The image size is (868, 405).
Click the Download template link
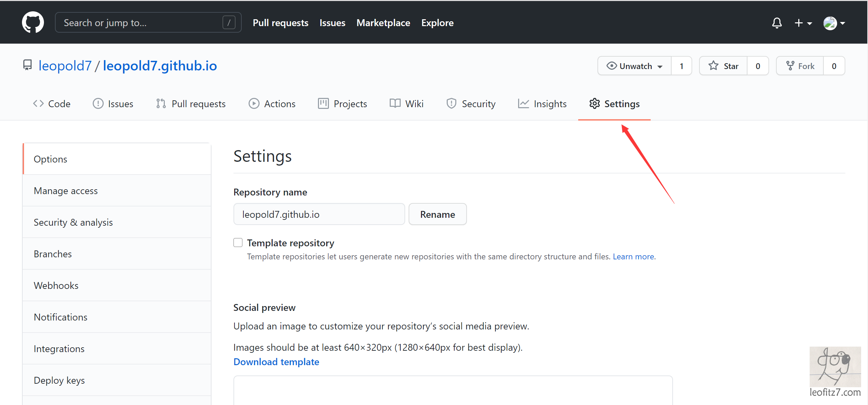(276, 362)
